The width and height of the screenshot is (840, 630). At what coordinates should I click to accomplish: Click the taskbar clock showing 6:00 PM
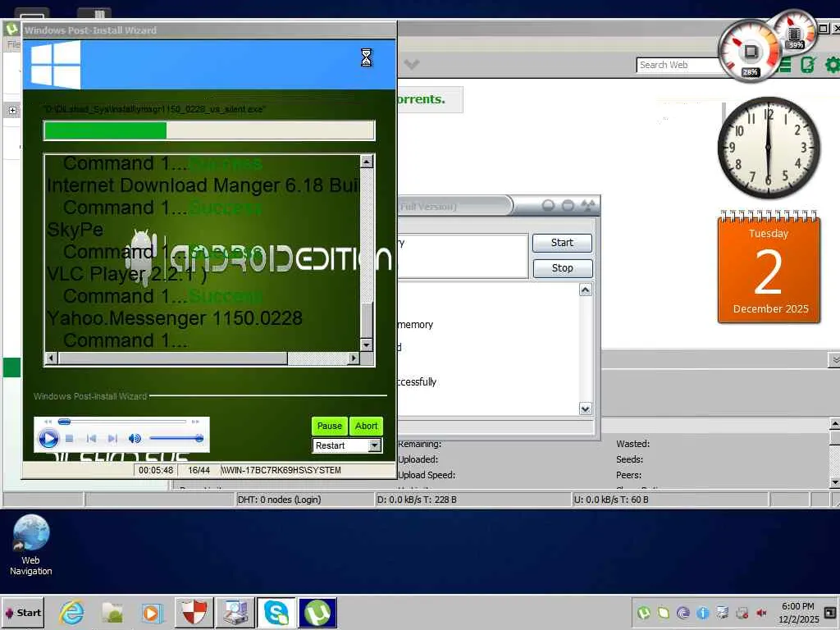(798, 613)
